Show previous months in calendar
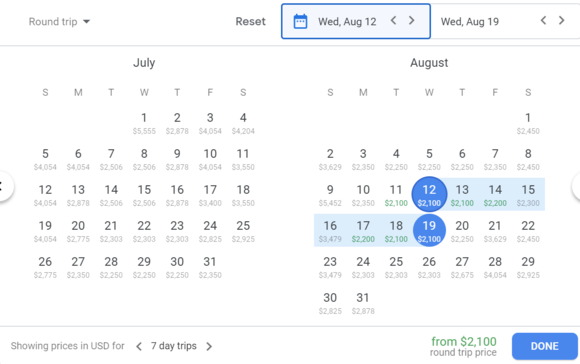Viewport: 580px width, 364px height. click(x=4, y=186)
